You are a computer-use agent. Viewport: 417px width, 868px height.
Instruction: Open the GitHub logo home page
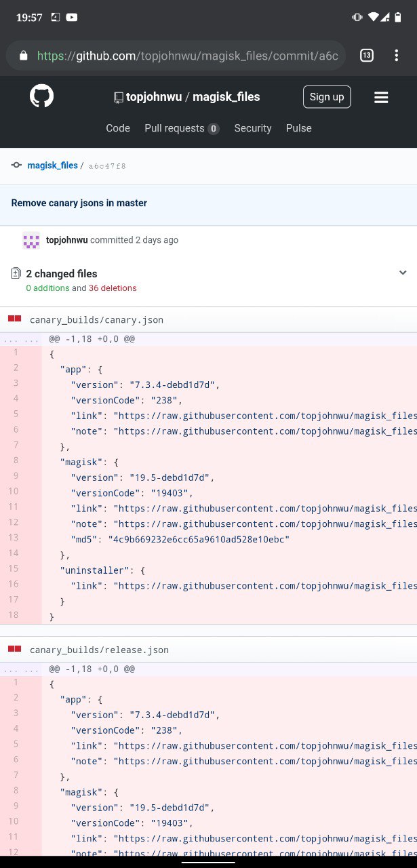coord(41,96)
